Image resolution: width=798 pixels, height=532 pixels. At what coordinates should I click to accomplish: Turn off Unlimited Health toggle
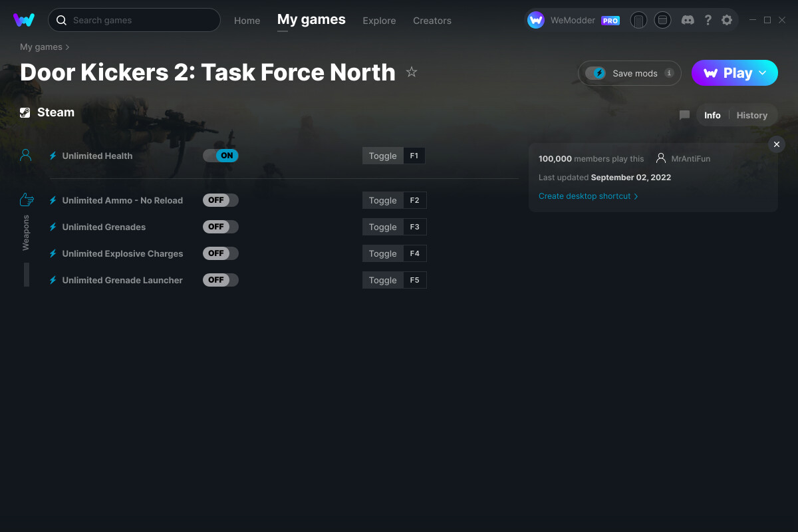tap(221, 156)
